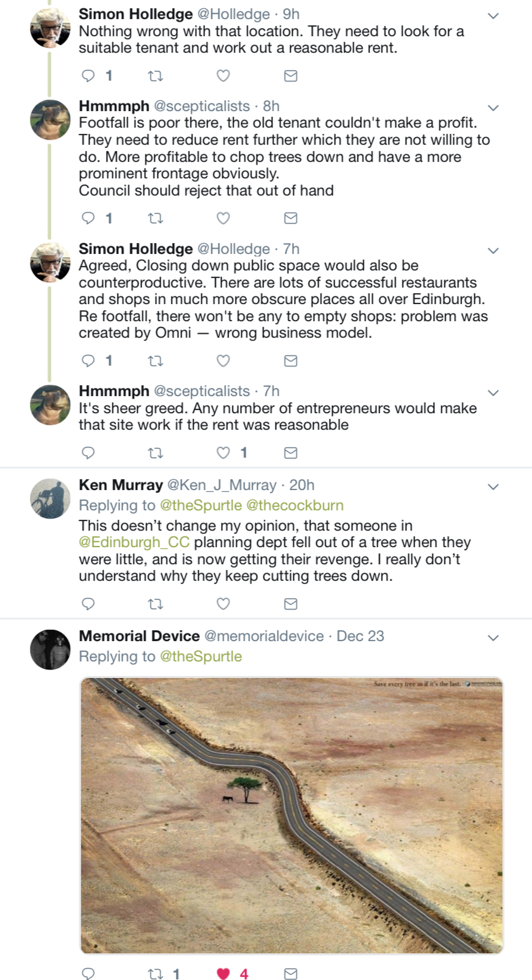Retweet Hmmmph's 8h footfall tweet
The image size is (532, 980).
[156, 218]
